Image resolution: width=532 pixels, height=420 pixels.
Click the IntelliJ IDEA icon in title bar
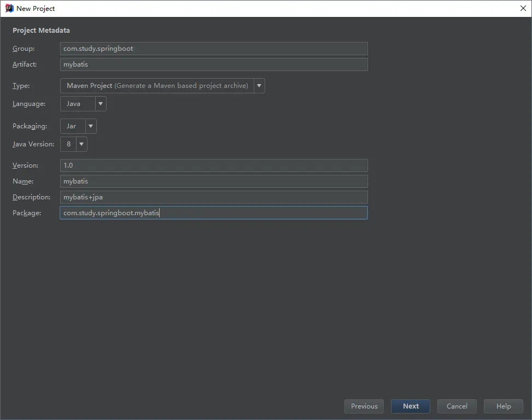pos(9,8)
